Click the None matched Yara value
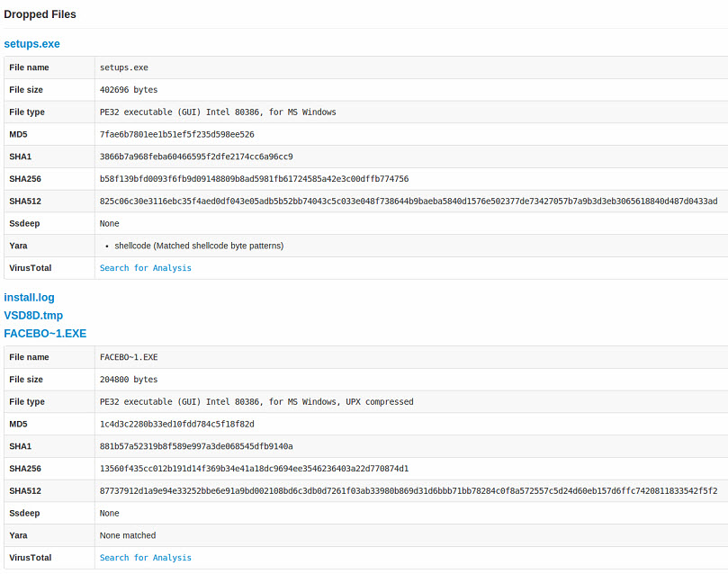The image size is (728, 574). tap(128, 535)
